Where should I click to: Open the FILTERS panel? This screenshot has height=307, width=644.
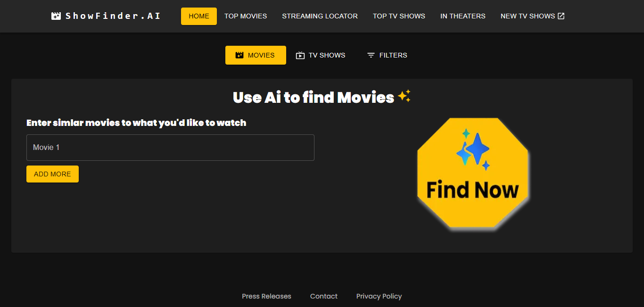387,55
